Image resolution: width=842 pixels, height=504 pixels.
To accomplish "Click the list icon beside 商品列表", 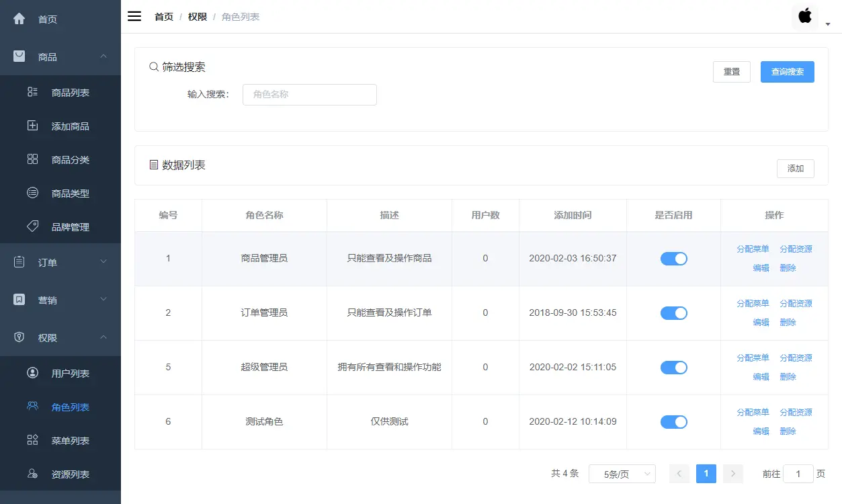I will coord(32,92).
